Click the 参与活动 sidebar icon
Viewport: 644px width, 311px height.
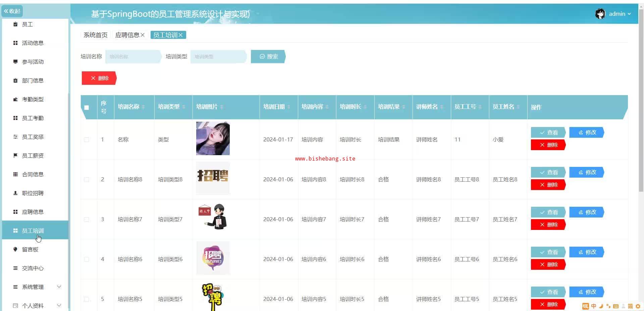tap(15, 62)
